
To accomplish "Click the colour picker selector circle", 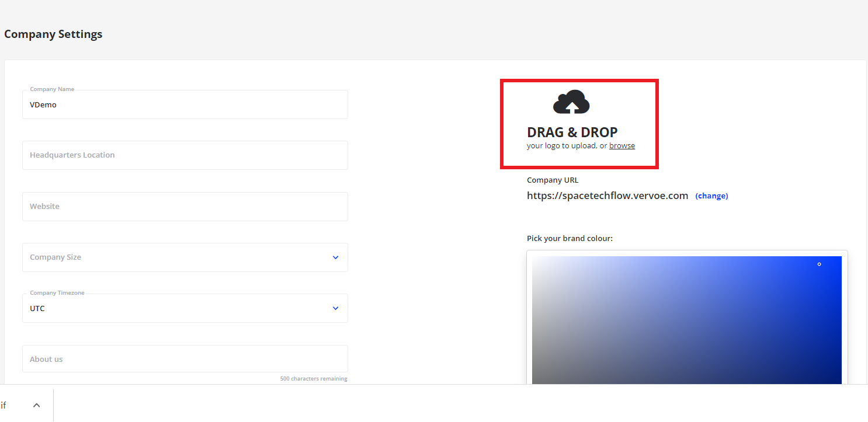I will pos(819,264).
